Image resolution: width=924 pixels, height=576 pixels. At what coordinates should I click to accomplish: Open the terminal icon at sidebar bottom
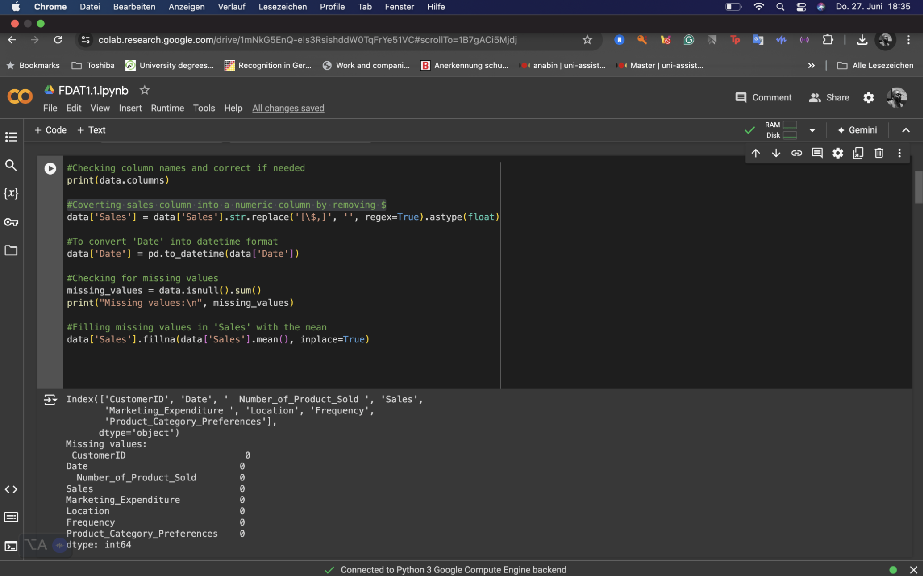[x=11, y=546]
